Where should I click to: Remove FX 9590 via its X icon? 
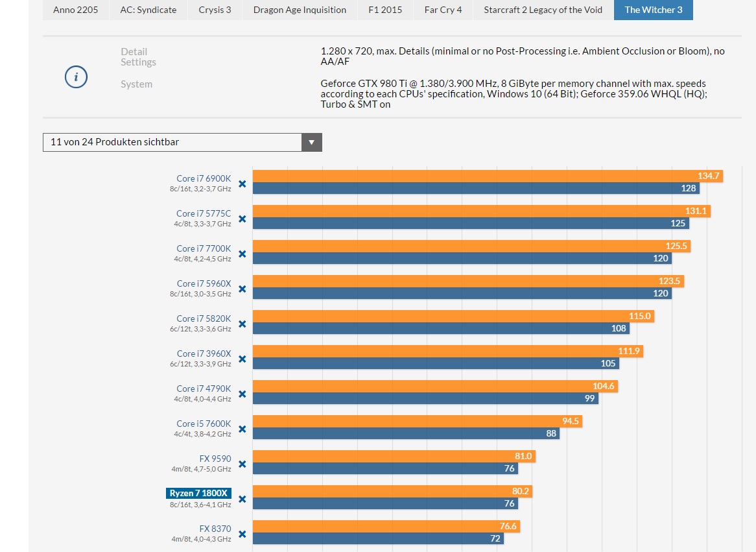242,464
